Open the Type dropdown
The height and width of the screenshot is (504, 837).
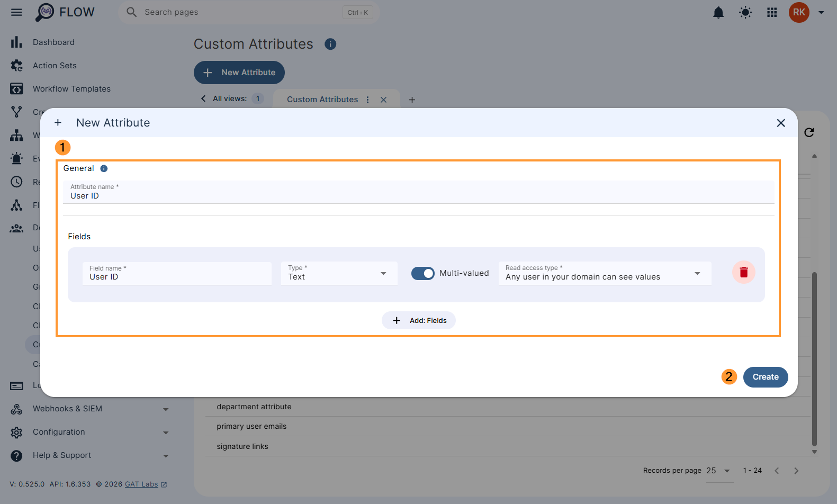point(339,273)
